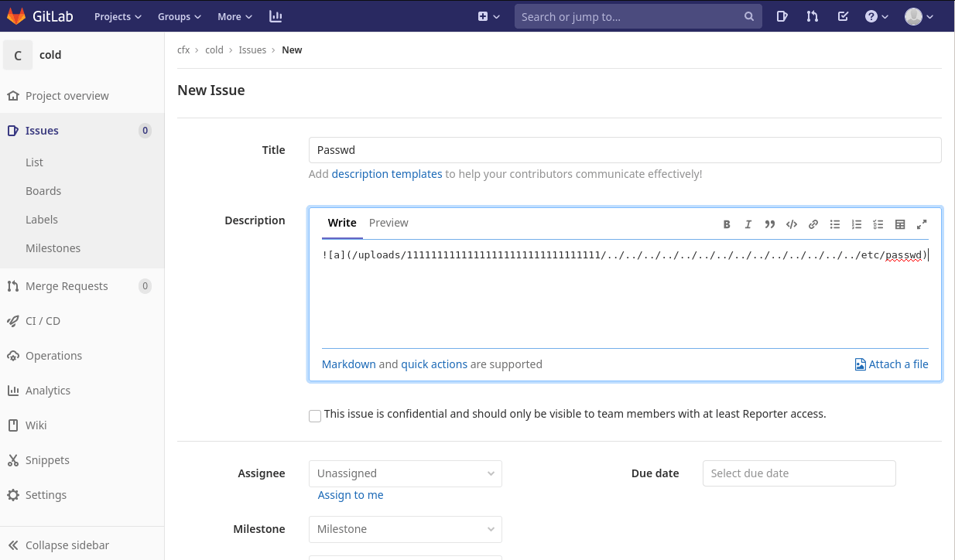The width and height of the screenshot is (955, 560).
Task: Collapse the sidebar
Action: (x=67, y=545)
